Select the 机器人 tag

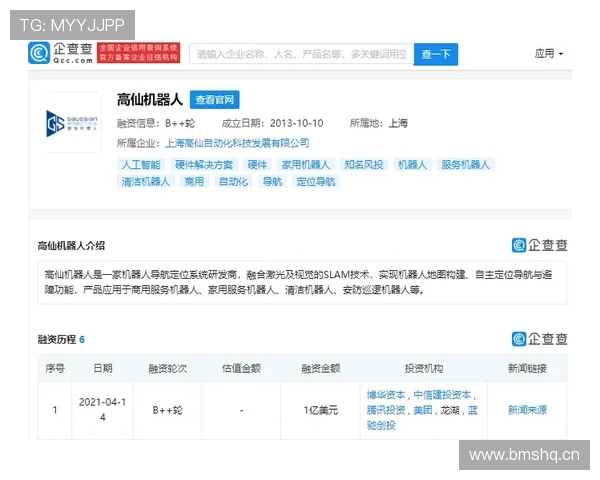click(x=412, y=165)
